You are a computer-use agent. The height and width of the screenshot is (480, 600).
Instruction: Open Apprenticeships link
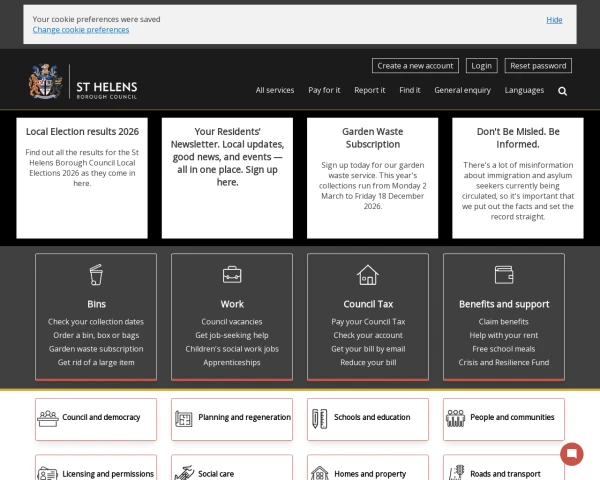click(232, 362)
